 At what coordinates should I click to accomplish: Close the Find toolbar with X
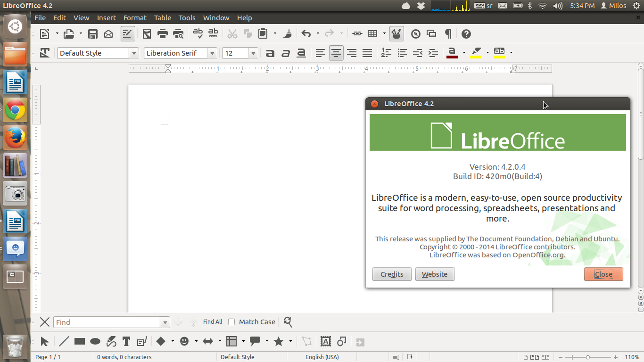(44, 322)
